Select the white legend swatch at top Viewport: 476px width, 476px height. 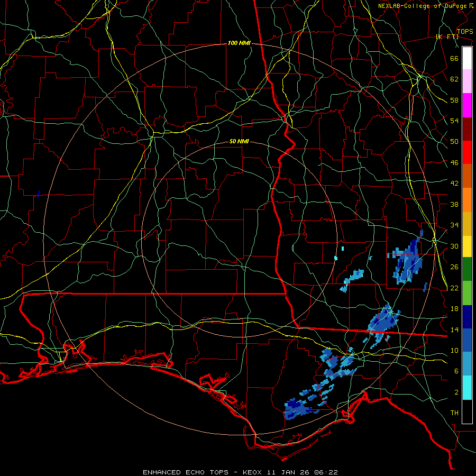[467, 58]
